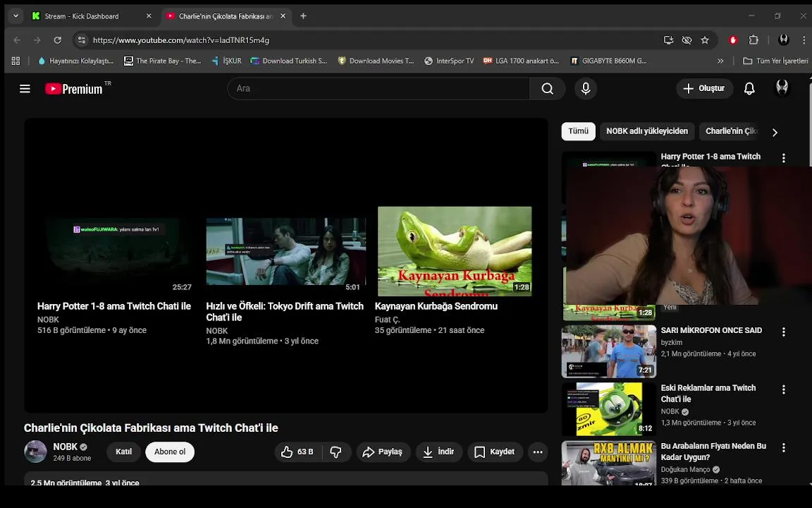812x508 pixels.
Task: Bookmark this page with star icon
Action: [705, 40]
